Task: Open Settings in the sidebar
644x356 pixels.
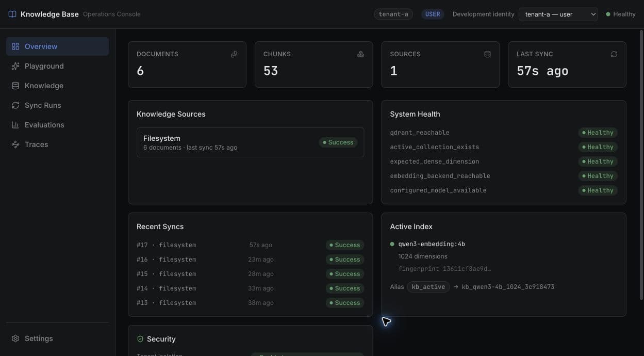Action: click(x=57, y=338)
